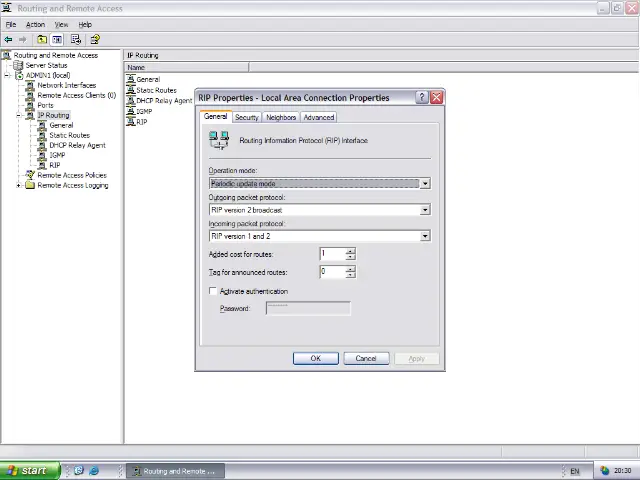Image resolution: width=640 pixels, height=480 pixels.
Task: Open the Outgoing packet protocol dropdown
Action: 425,210
